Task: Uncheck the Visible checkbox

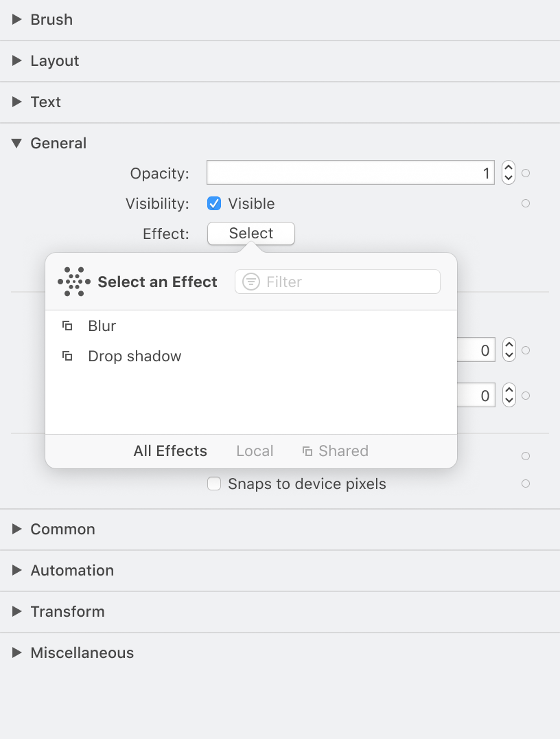Action: coord(213,203)
